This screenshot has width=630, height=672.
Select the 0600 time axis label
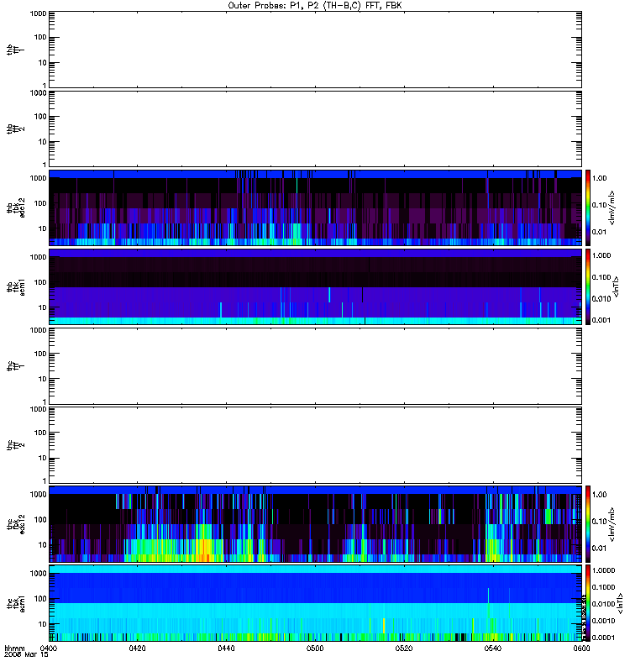click(x=581, y=648)
